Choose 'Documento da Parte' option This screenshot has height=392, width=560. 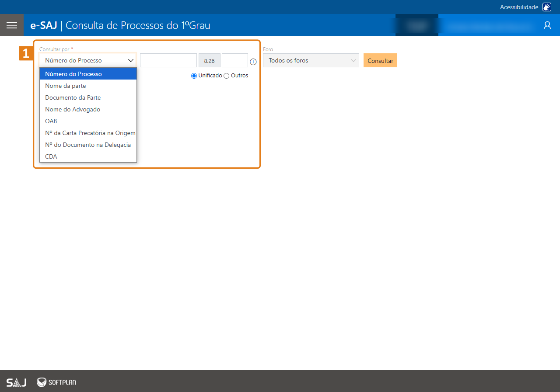coord(88,97)
